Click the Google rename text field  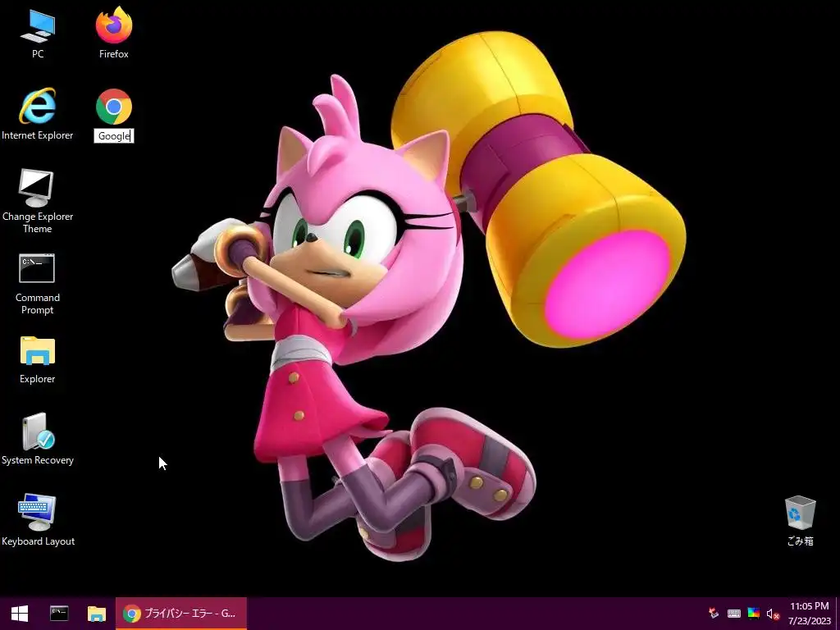113,136
